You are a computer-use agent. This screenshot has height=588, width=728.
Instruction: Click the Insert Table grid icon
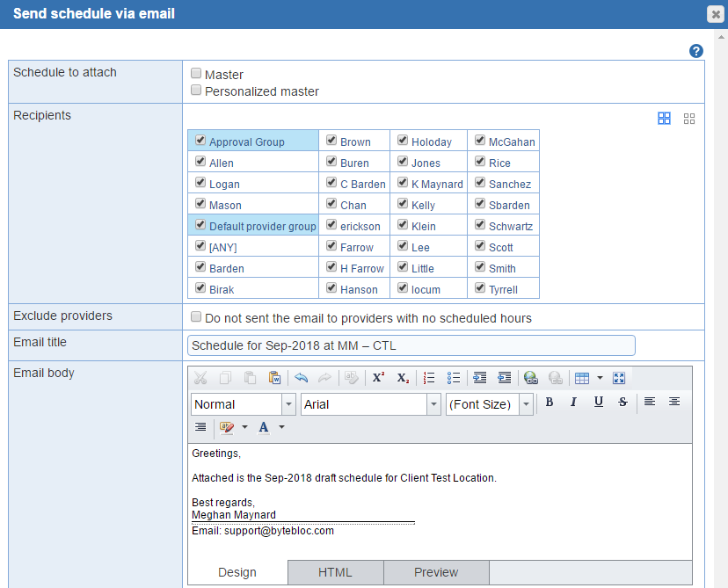click(x=582, y=378)
